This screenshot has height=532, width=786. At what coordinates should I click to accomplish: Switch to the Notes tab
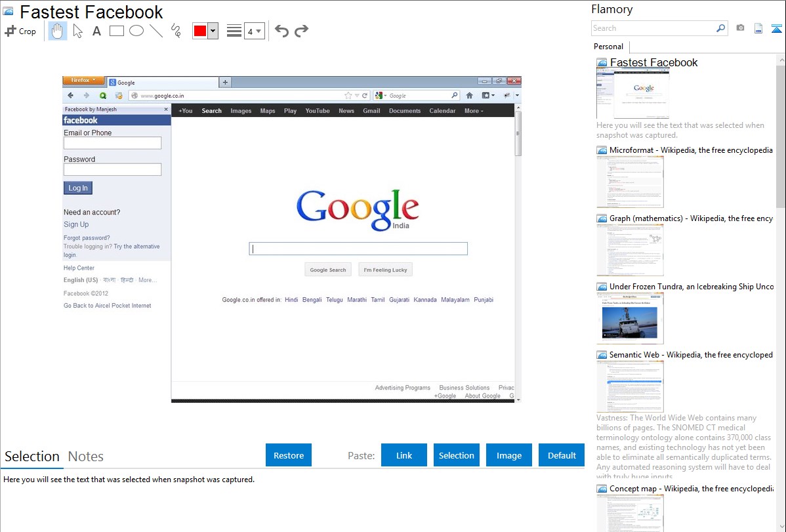(86, 457)
